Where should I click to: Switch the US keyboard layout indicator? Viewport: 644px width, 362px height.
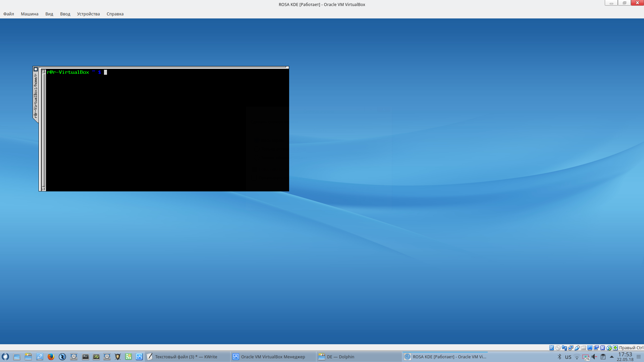click(568, 357)
